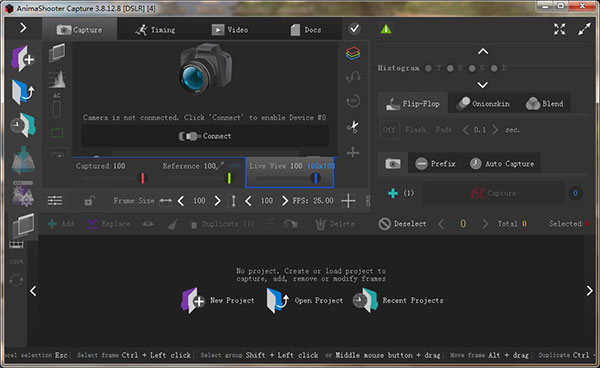Decrease frame width with left arrow
Image resolution: width=600 pixels, height=368 pixels.
click(181, 200)
